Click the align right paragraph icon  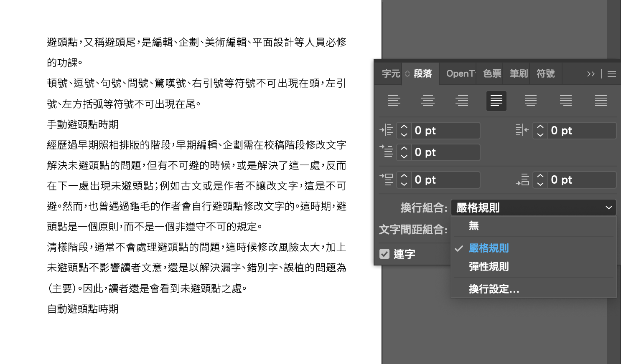click(462, 101)
